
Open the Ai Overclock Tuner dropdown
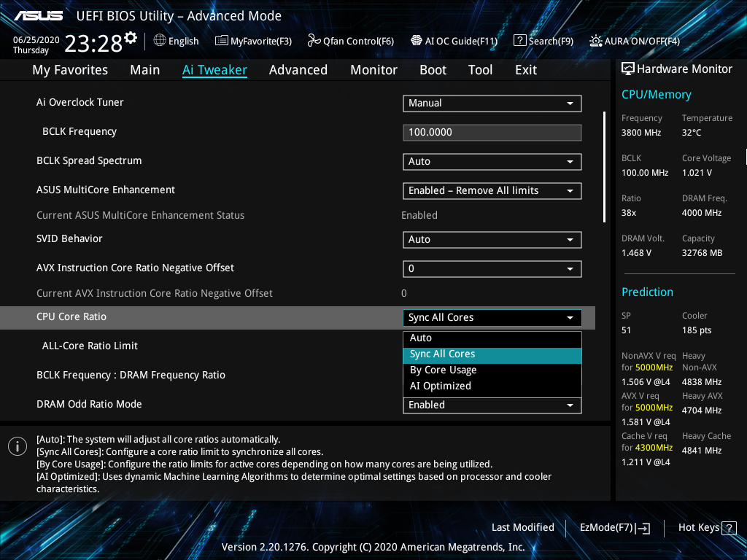pos(492,104)
